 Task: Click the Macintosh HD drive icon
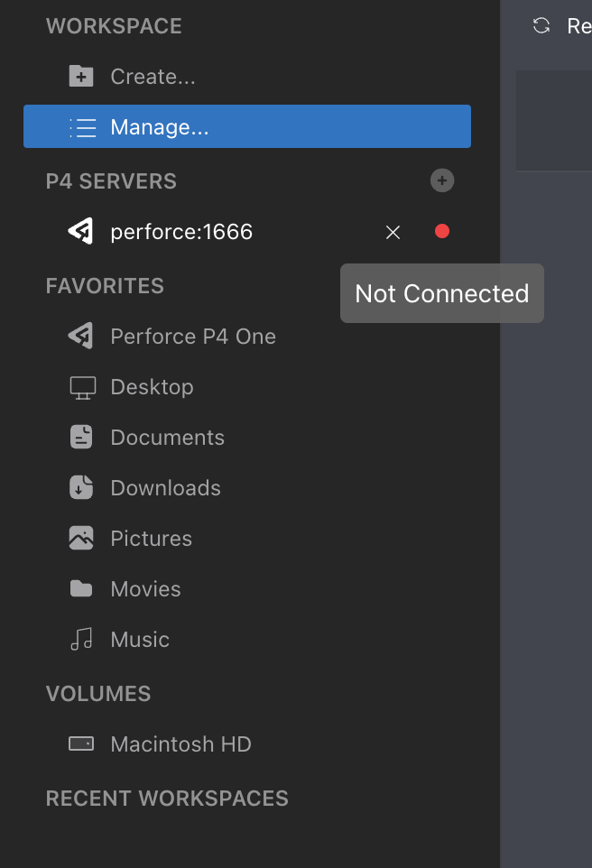(81, 743)
